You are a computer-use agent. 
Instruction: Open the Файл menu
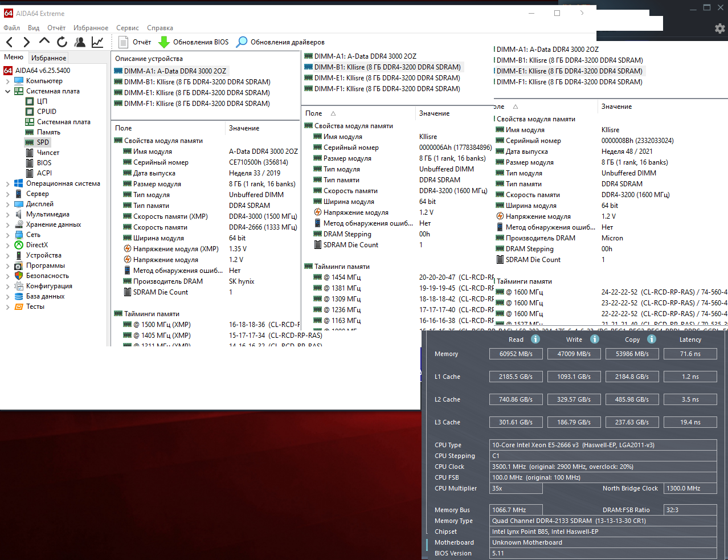(x=12, y=27)
